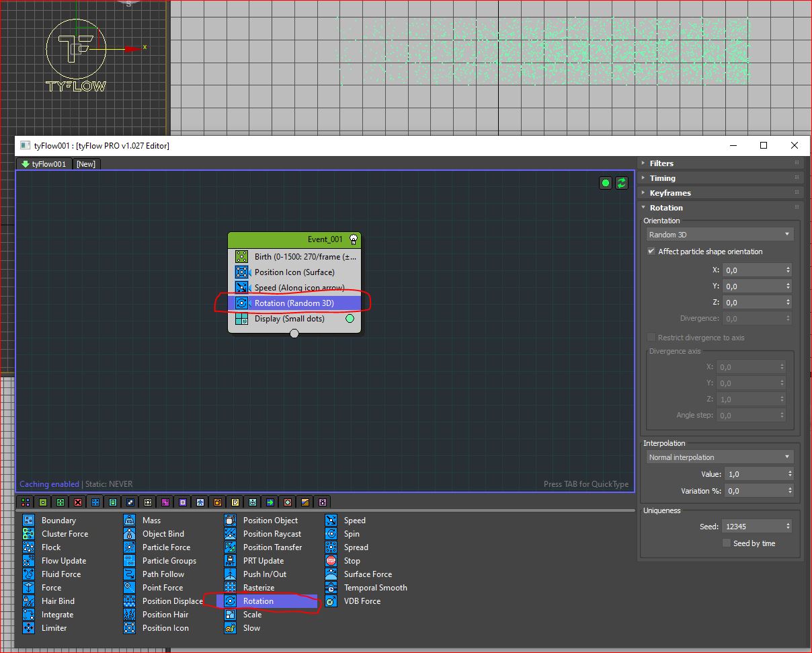
Task: Click the Position Raycast operator icon
Action: pyautogui.click(x=231, y=534)
